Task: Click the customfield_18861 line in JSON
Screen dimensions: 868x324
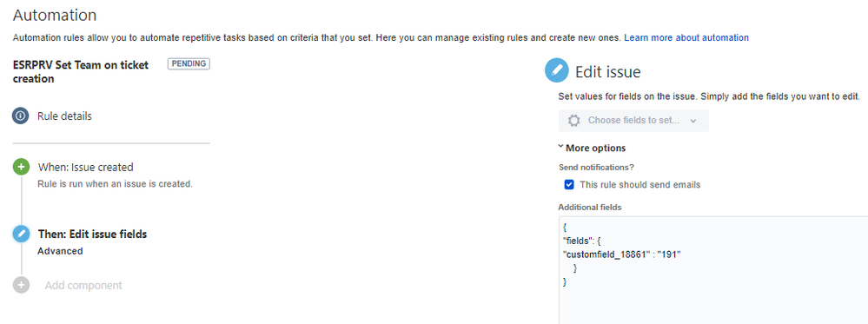Action: (x=621, y=254)
